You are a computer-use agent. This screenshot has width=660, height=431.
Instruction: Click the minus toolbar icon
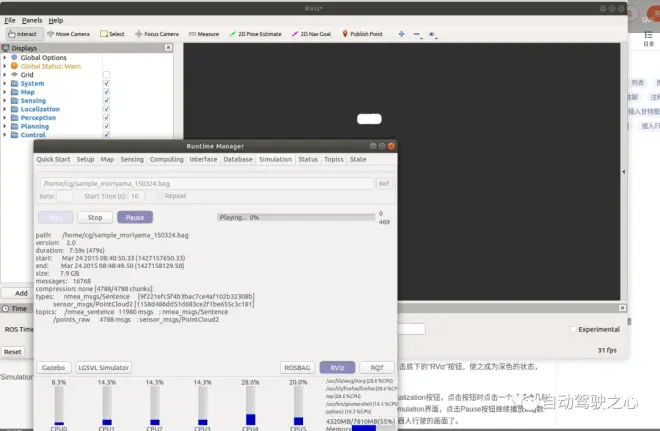(417, 34)
